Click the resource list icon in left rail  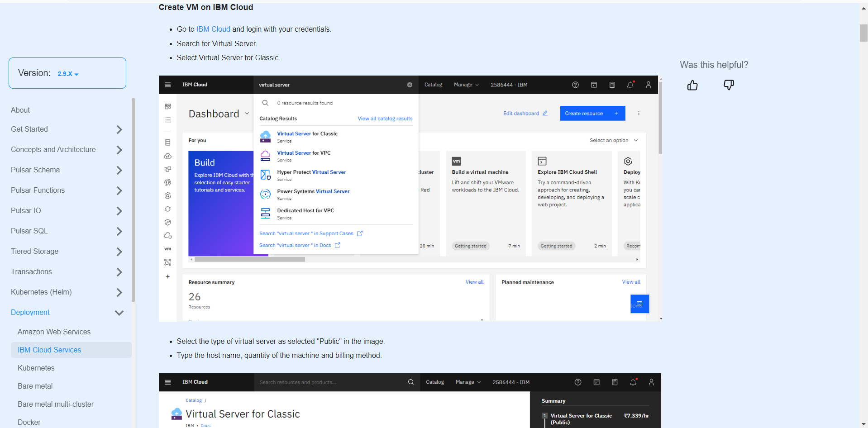168,120
